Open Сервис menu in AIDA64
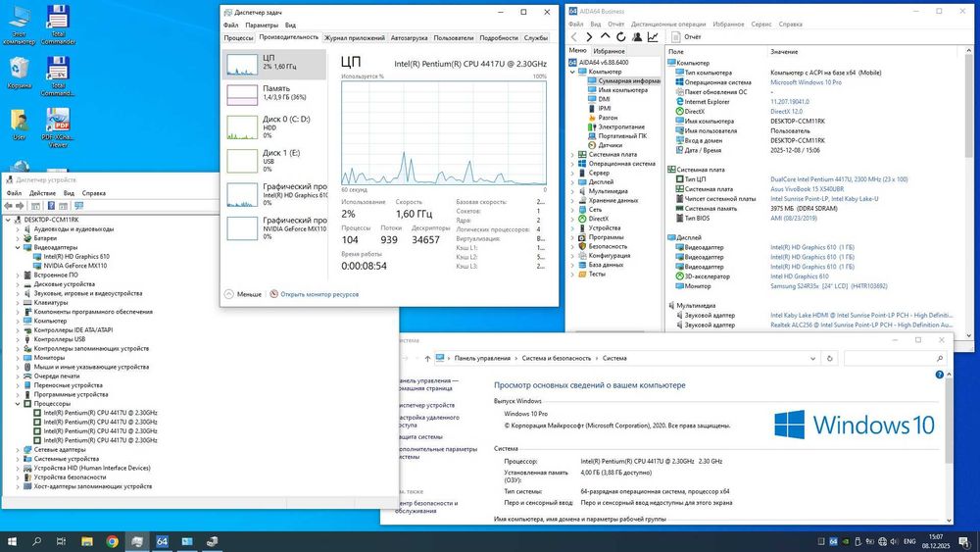This screenshot has width=980, height=552. [x=761, y=25]
